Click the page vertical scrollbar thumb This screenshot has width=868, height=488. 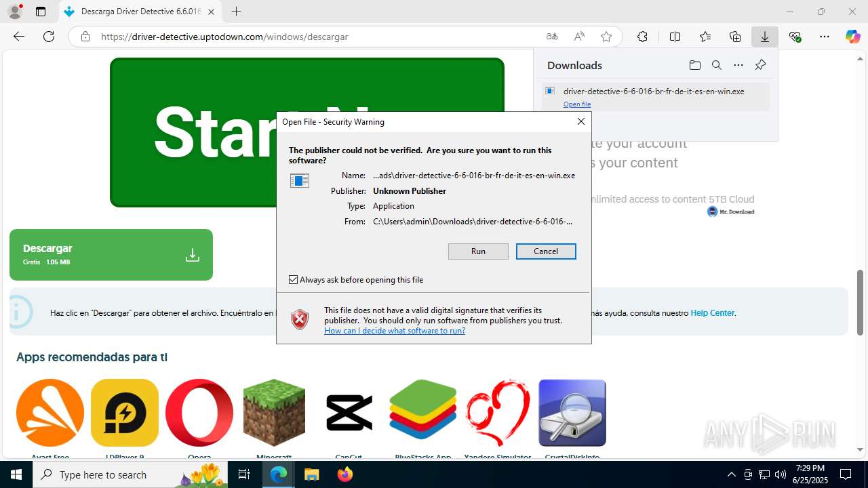[x=860, y=302]
